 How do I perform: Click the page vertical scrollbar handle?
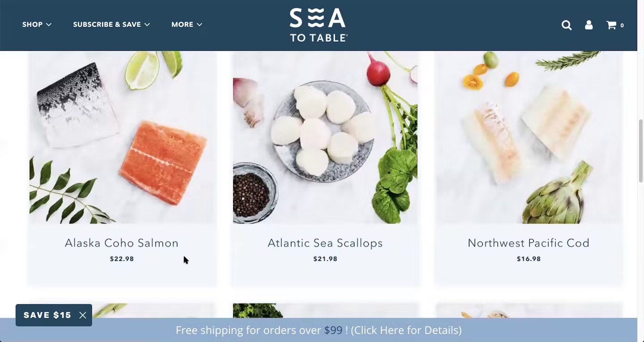click(641, 151)
